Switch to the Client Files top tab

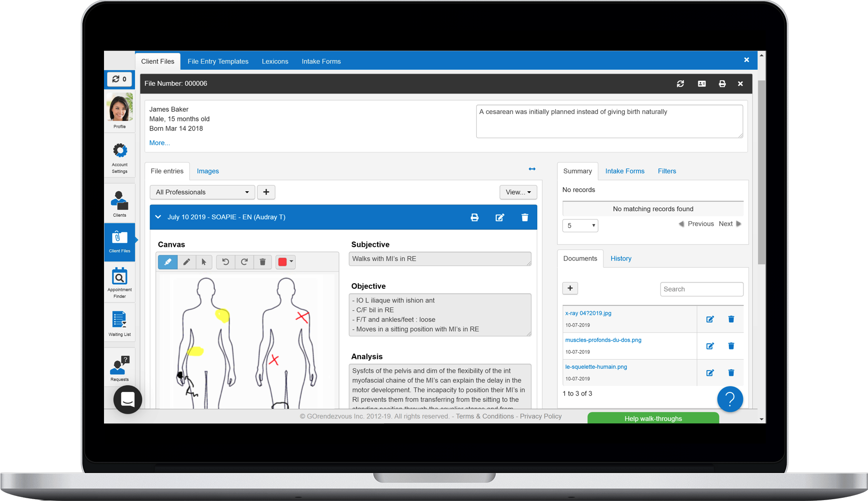click(x=158, y=61)
